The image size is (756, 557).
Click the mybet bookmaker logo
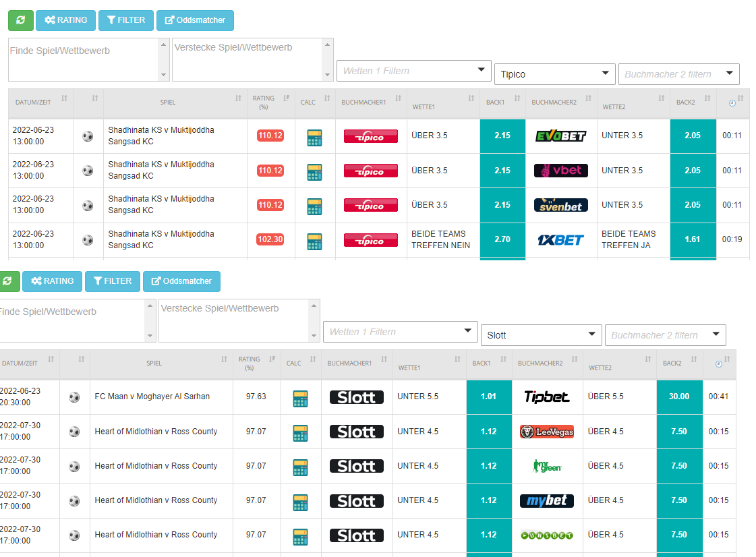click(x=547, y=501)
